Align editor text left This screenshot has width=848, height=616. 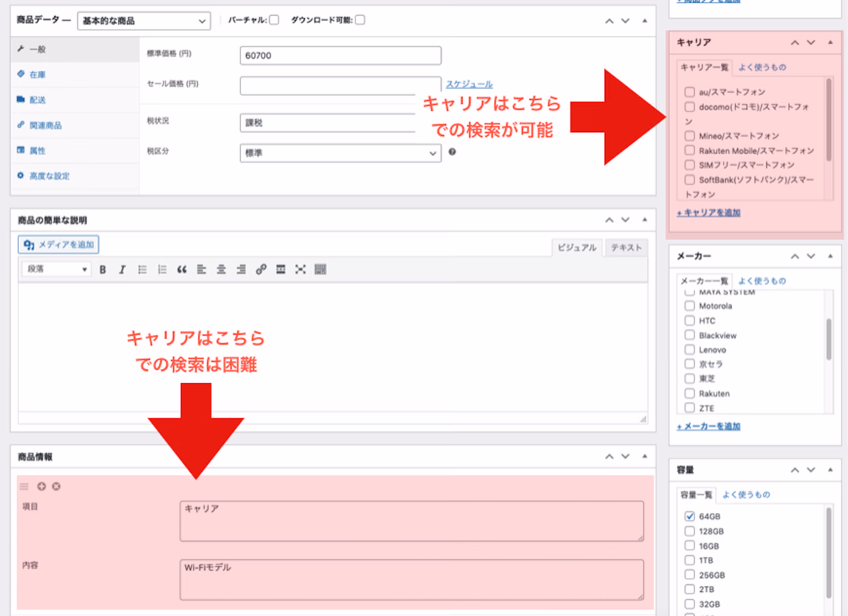point(201,269)
